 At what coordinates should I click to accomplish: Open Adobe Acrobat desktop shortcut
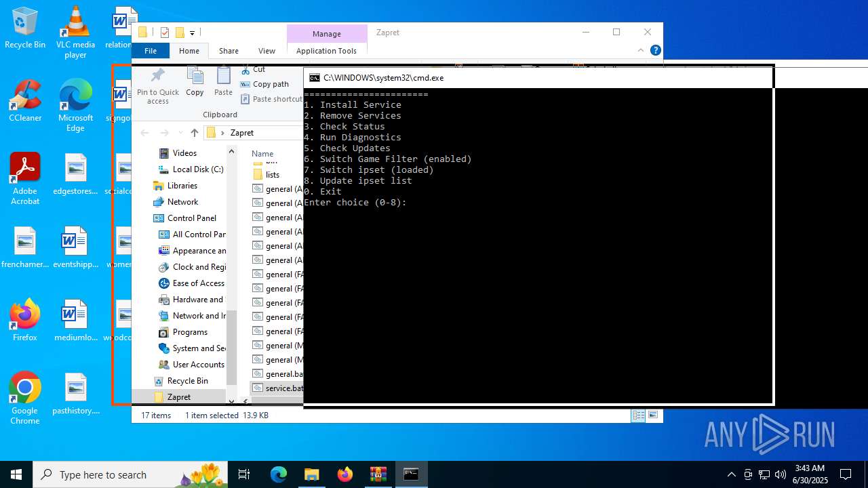coord(25,178)
